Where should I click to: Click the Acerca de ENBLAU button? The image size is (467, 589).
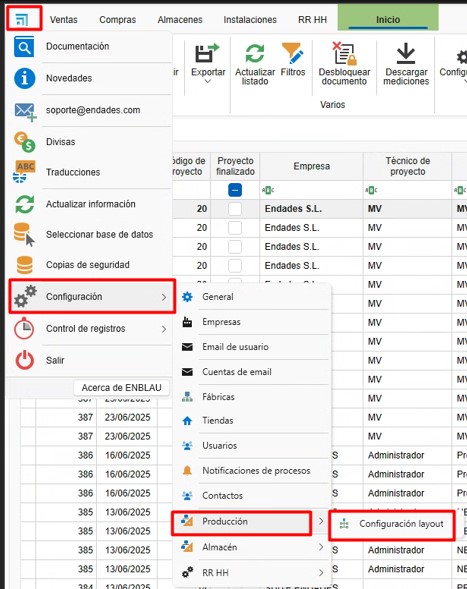tap(121, 388)
